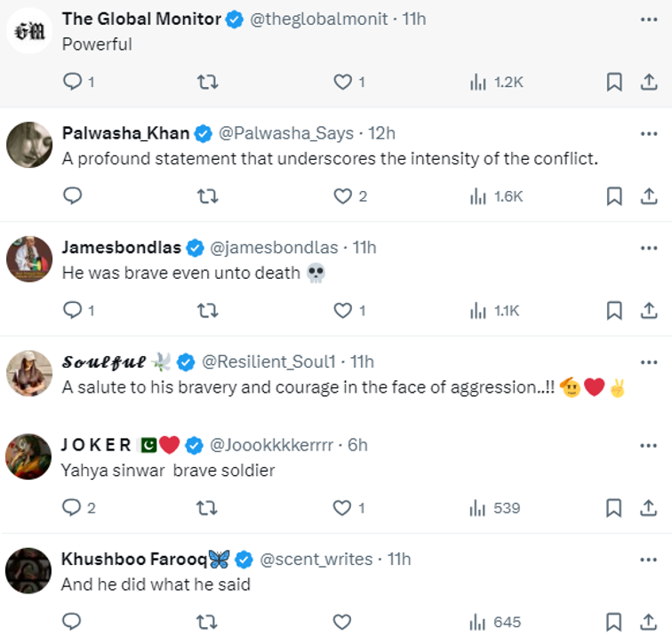Bookmark Palwasha_Khan's tweet

613,196
